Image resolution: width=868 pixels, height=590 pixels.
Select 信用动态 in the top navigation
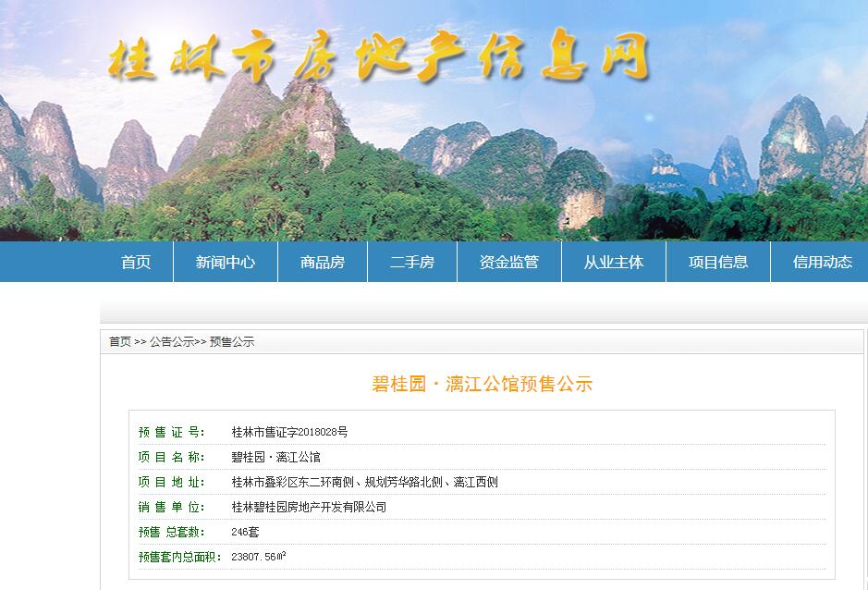pos(822,262)
